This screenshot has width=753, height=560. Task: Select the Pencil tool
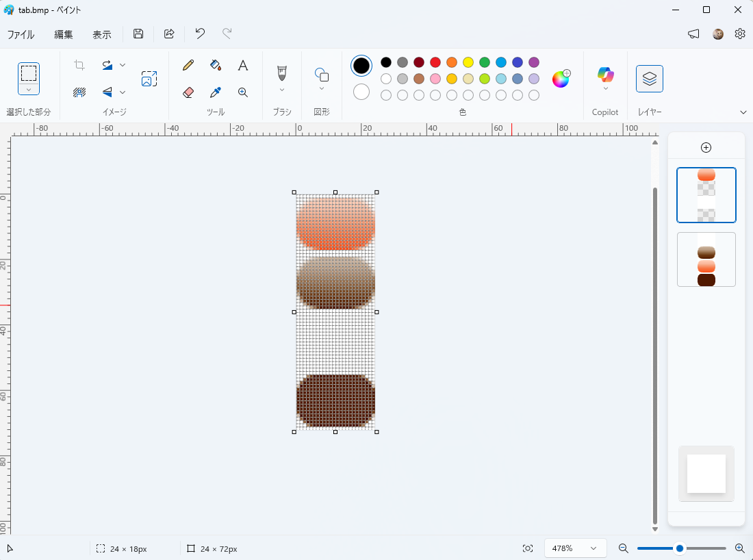point(188,66)
